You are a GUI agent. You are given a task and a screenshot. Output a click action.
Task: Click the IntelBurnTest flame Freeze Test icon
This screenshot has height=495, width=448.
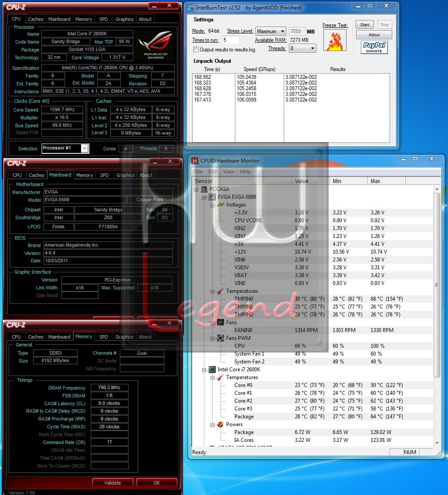335,41
